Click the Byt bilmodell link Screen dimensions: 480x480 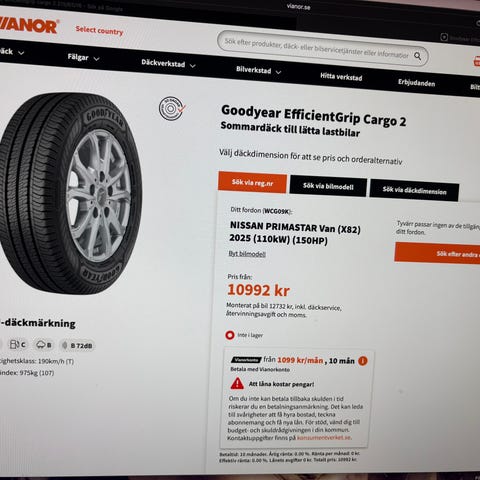(247, 254)
